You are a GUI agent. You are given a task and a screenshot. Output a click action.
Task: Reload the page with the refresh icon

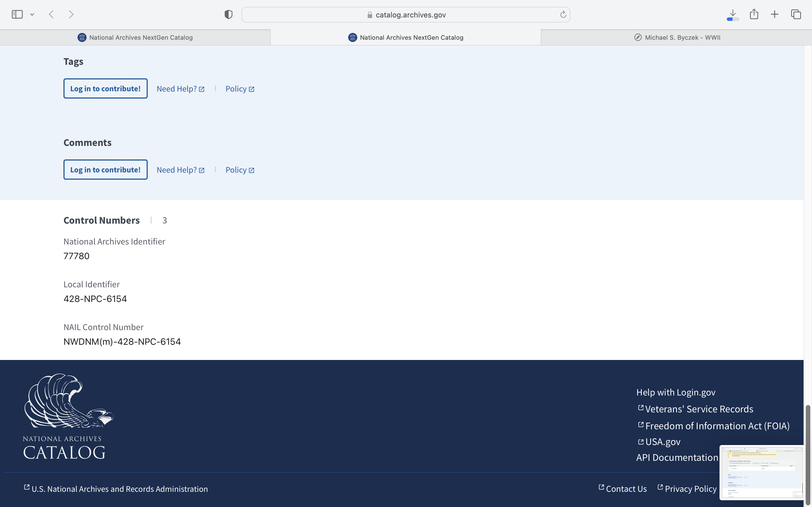(563, 14)
